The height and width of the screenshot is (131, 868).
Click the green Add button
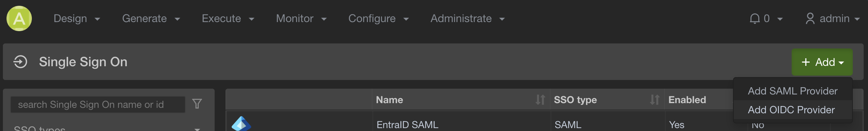tap(822, 62)
